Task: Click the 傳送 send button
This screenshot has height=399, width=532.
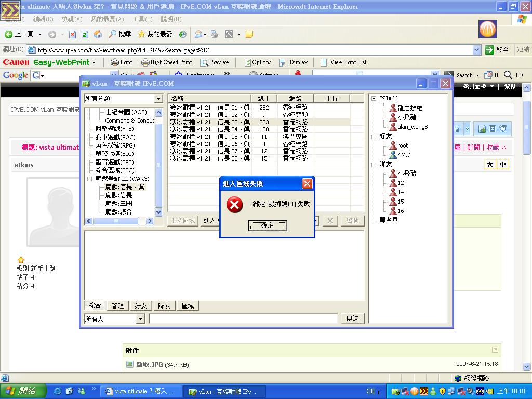Action: pyautogui.click(x=352, y=318)
